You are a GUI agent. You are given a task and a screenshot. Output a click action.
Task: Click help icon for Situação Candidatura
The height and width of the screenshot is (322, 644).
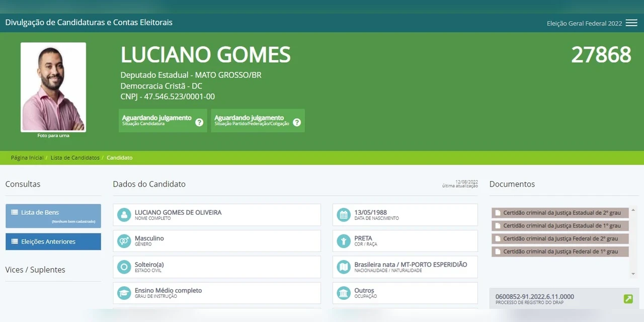coord(199,122)
